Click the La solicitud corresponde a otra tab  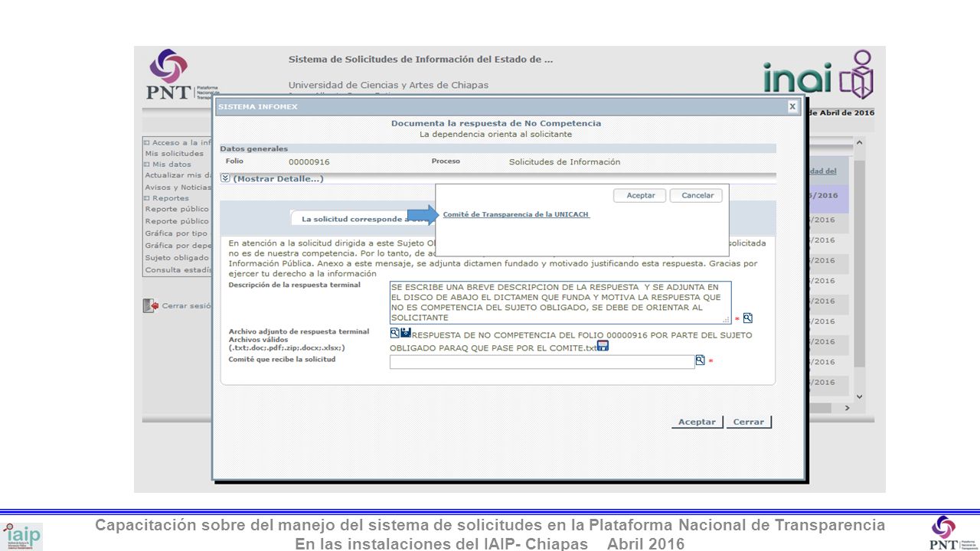364,219
